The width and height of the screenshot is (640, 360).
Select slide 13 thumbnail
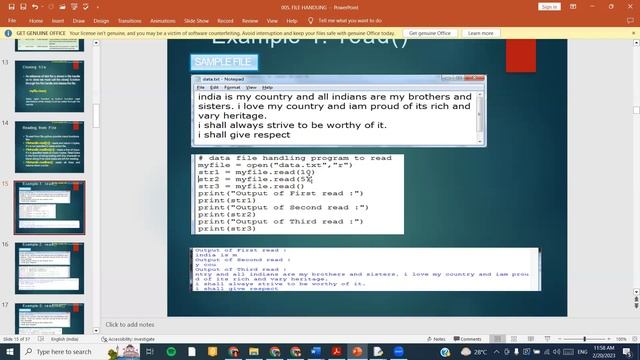coord(49,86)
